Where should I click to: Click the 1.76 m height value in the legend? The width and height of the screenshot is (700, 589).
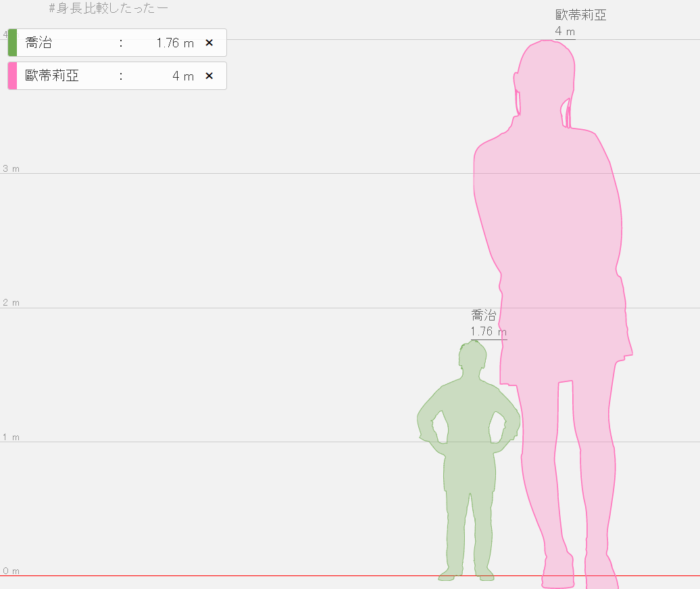[174, 43]
